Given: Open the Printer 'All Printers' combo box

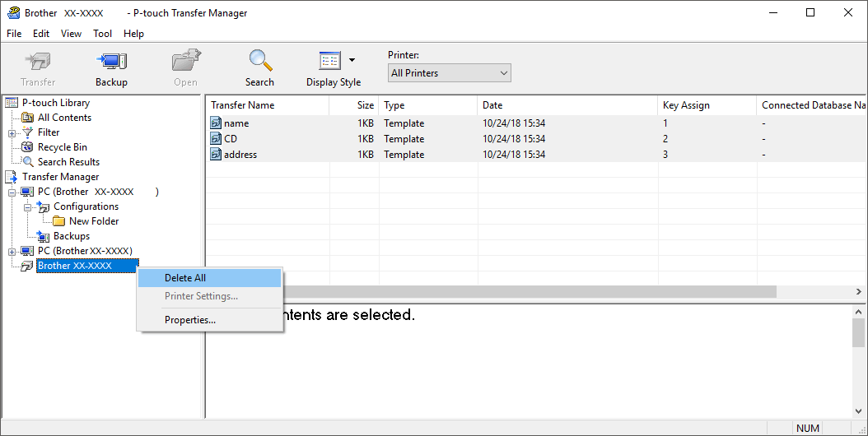Looking at the screenshot, I should (449, 73).
